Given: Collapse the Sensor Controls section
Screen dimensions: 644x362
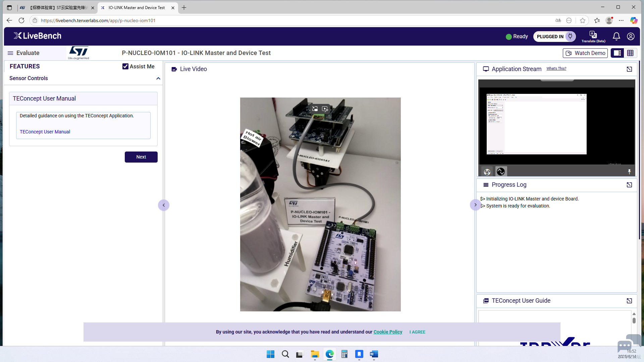Looking at the screenshot, I should pos(158,78).
